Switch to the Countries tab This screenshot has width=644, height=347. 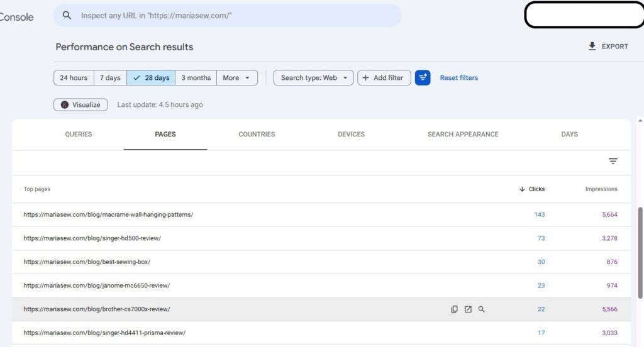coord(257,135)
